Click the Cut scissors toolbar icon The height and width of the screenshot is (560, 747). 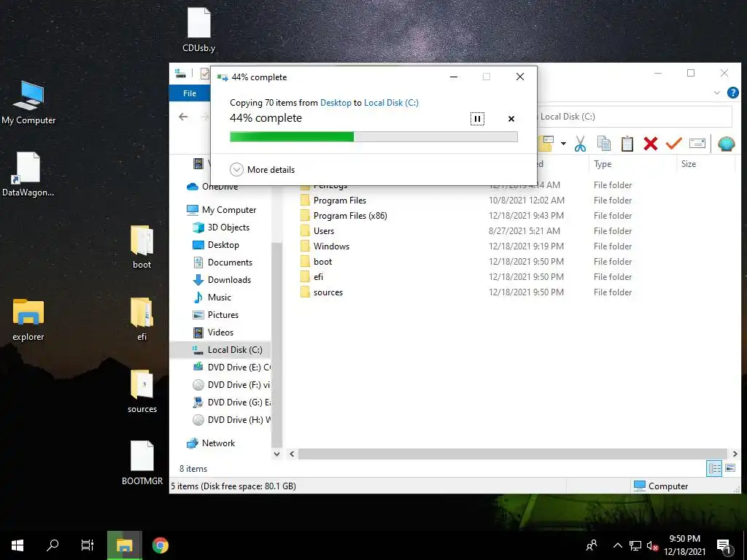point(580,144)
